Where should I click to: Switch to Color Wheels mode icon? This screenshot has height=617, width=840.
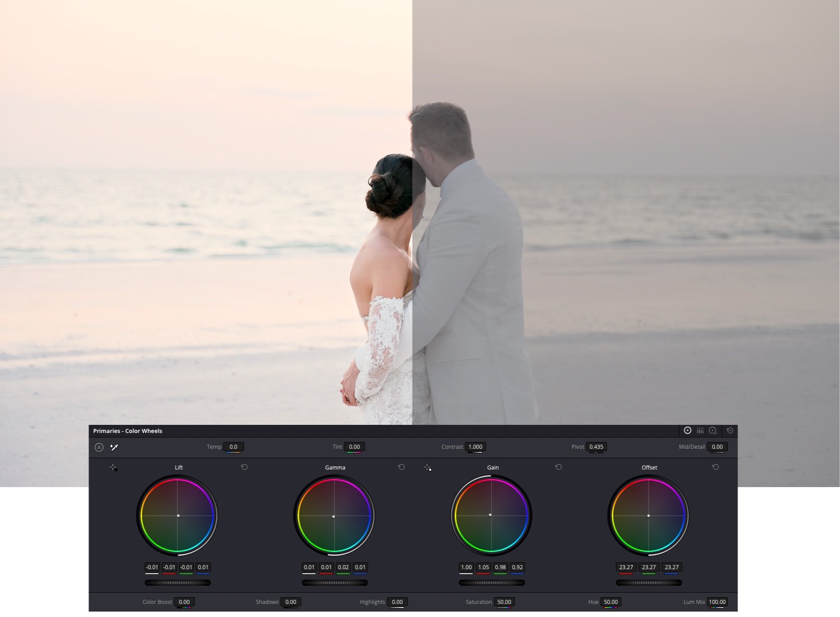point(687,431)
